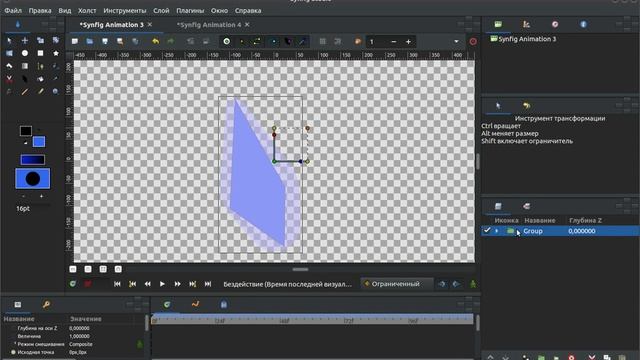Increase onion skin count with plus
The width and height of the screenshot is (640, 360).
408,41
